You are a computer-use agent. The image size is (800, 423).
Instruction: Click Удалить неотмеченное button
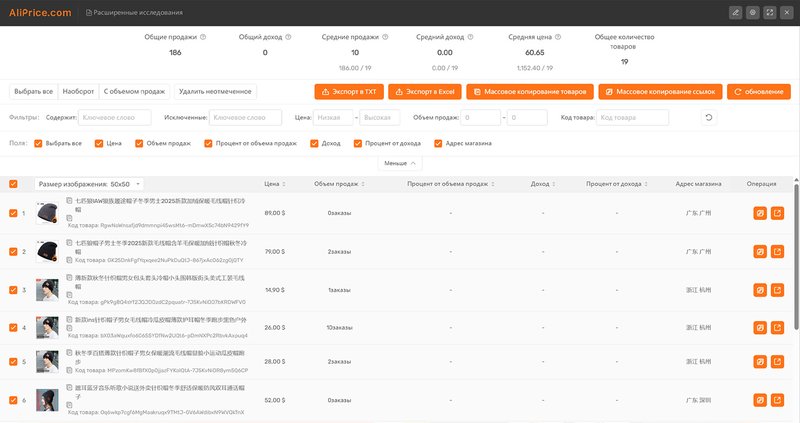coord(215,91)
